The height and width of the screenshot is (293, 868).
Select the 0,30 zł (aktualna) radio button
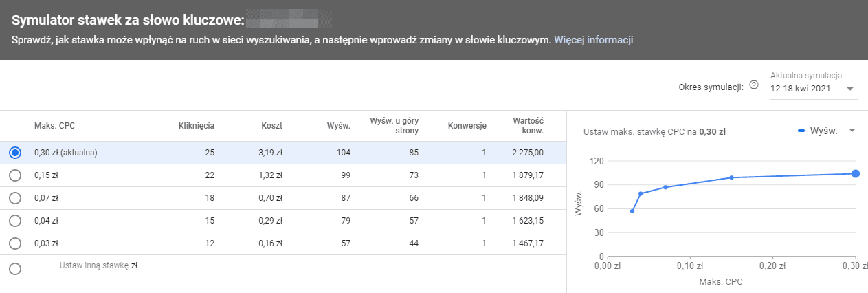coord(16,153)
